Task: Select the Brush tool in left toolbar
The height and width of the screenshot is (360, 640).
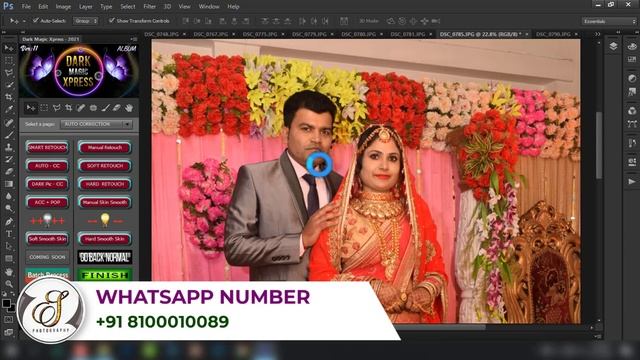Action: coord(9,135)
